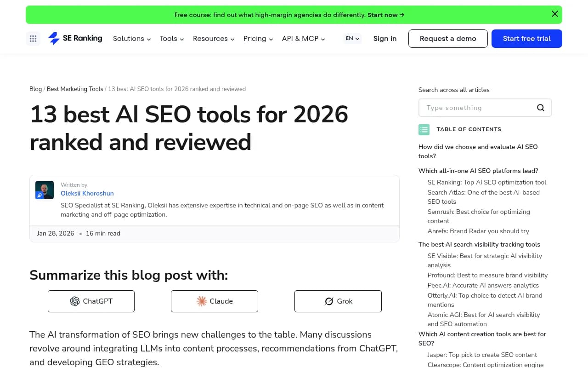Click the '16 min read' text
The width and height of the screenshot is (588, 368).
pyautogui.click(x=103, y=233)
